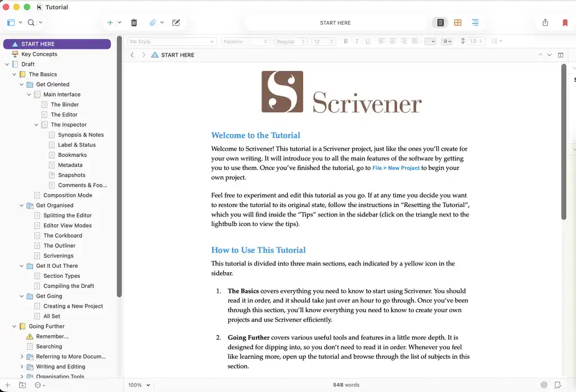Go forward in editor history

point(143,55)
